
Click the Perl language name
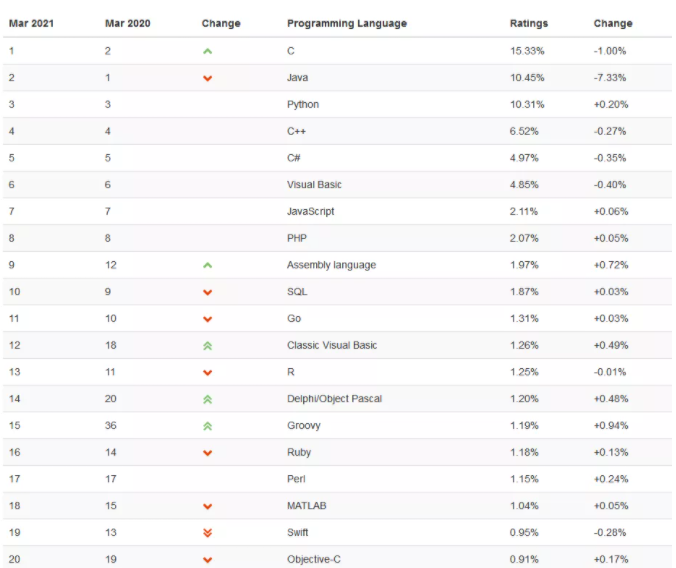tap(296, 479)
